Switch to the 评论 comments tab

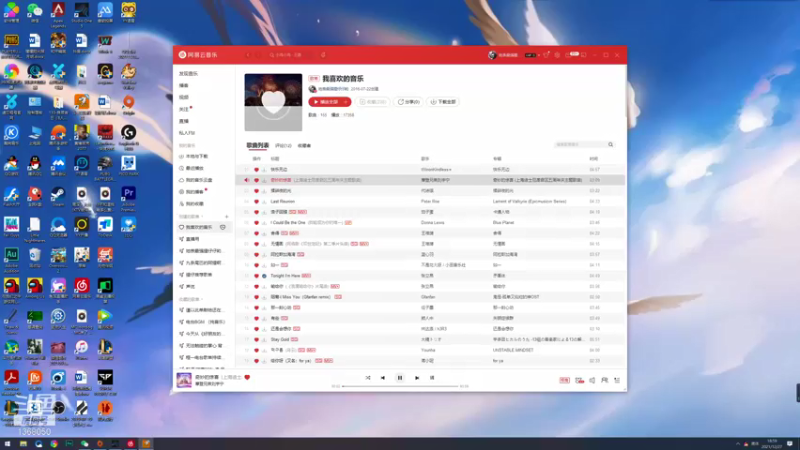point(283,146)
